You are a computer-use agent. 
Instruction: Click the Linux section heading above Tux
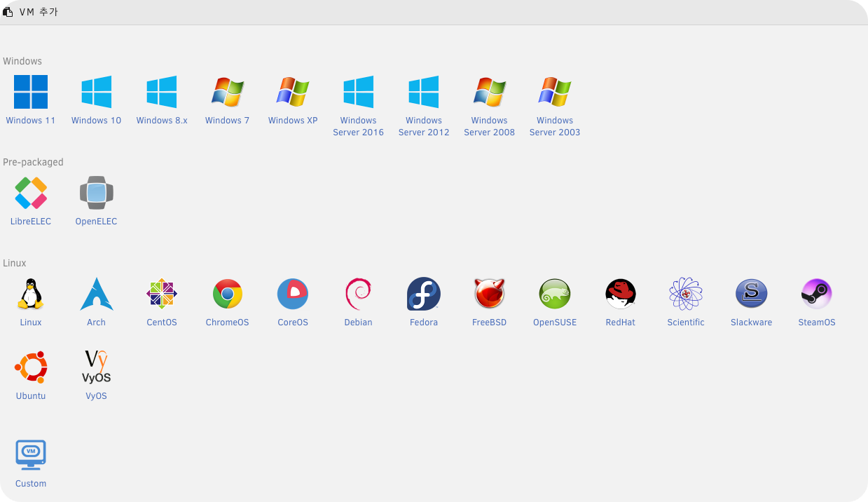(x=15, y=264)
